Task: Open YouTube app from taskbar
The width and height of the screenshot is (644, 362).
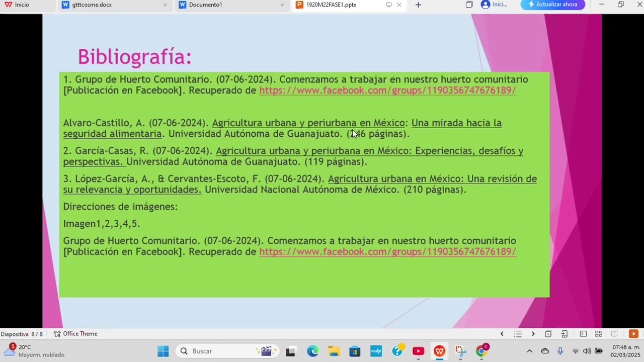Action: click(x=418, y=351)
